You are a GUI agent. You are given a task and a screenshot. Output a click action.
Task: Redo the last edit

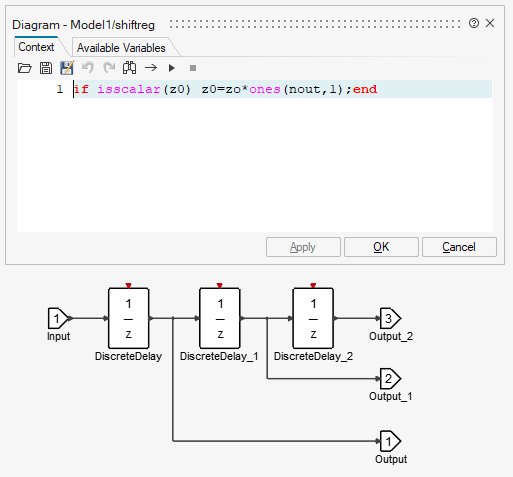tap(109, 68)
